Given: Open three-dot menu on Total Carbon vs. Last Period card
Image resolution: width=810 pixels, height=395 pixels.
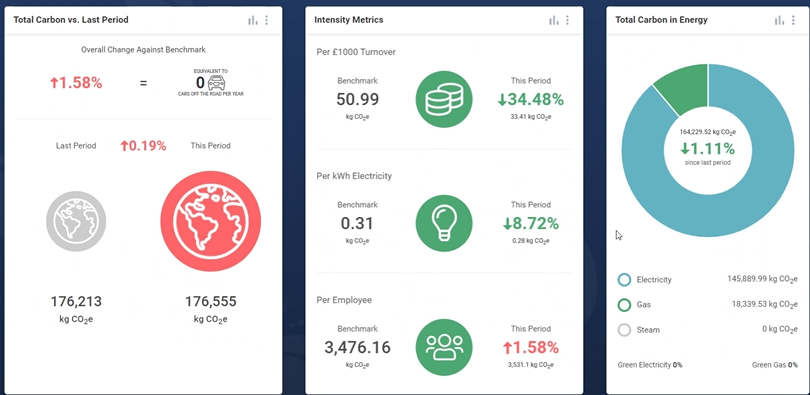Looking at the screenshot, I should pyautogui.click(x=267, y=20).
